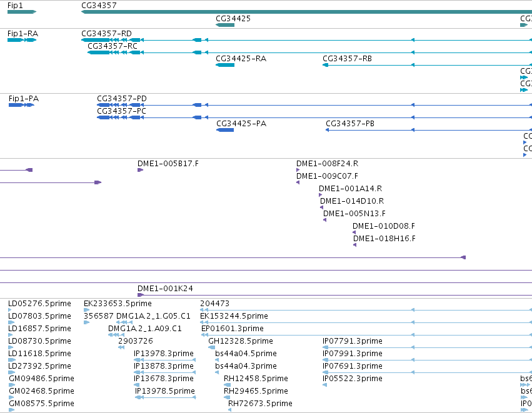
Task: Select the IP05522.3prime EST label
Action: (x=353, y=379)
